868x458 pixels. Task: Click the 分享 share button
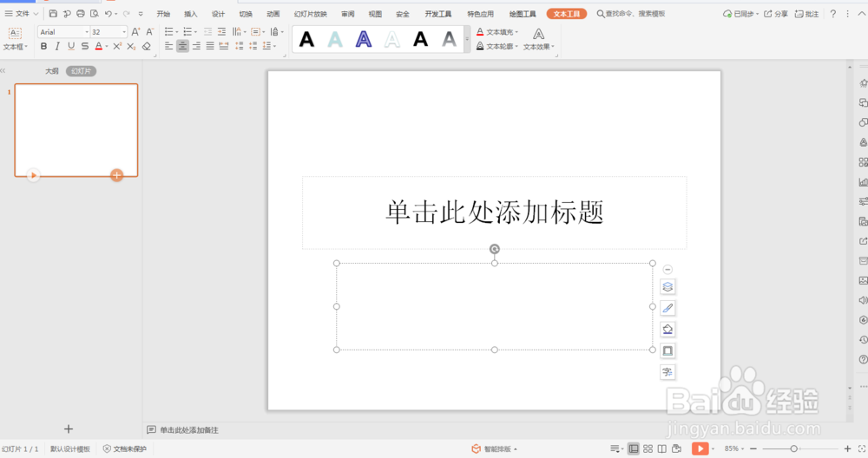point(776,14)
